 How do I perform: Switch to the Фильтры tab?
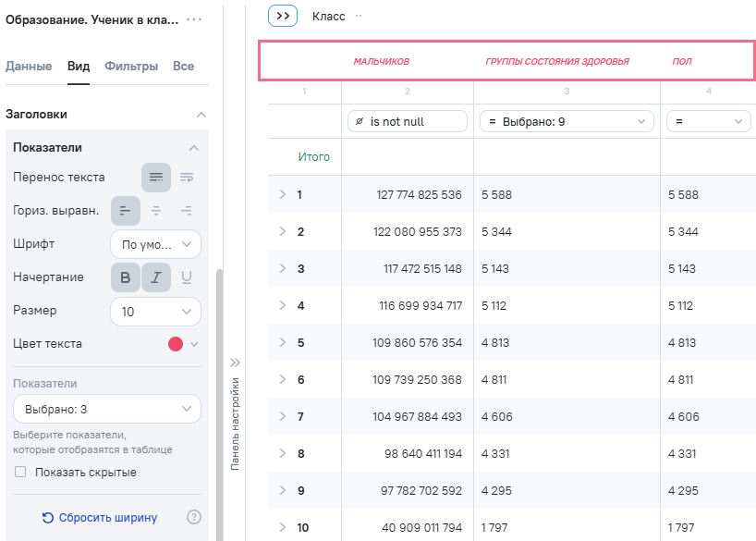131,66
